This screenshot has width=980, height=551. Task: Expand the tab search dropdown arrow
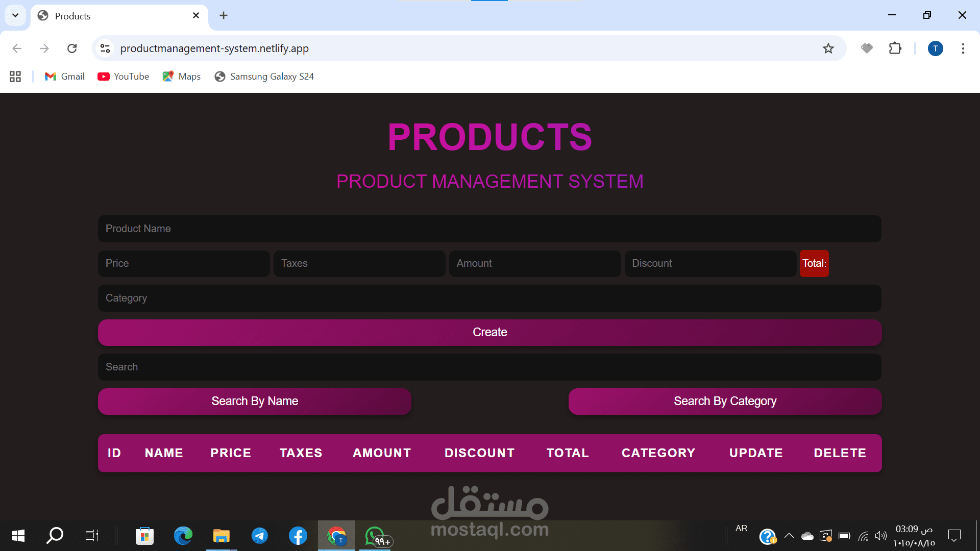[15, 15]
